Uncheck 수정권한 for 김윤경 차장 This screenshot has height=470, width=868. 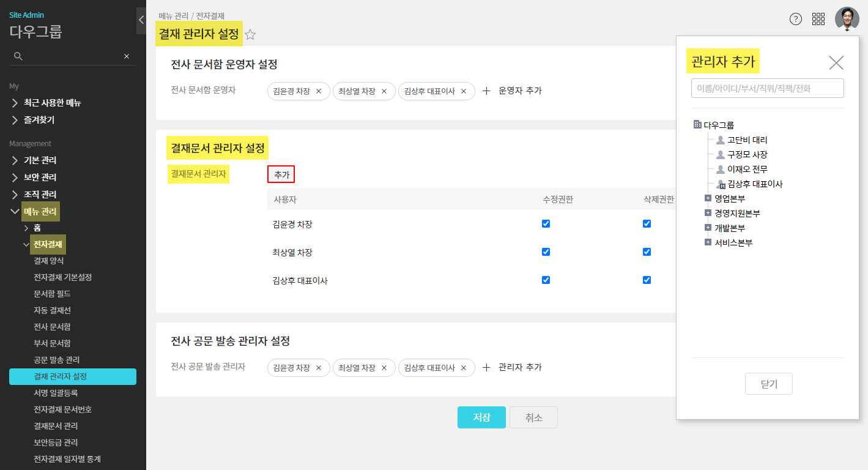tap(546, 224)
